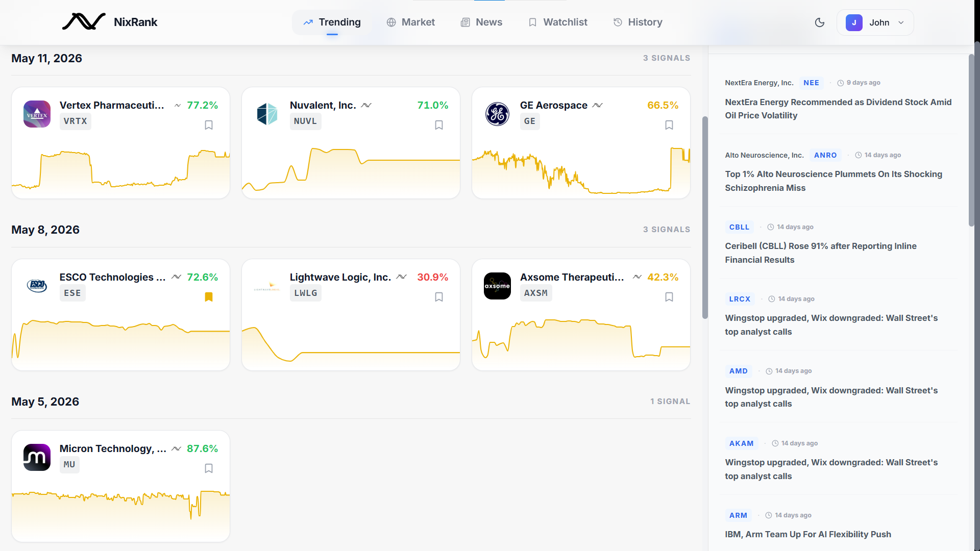980x551 pixels.
Task: Click the Axsome Therapeutics logo
Action: point(497,286)
